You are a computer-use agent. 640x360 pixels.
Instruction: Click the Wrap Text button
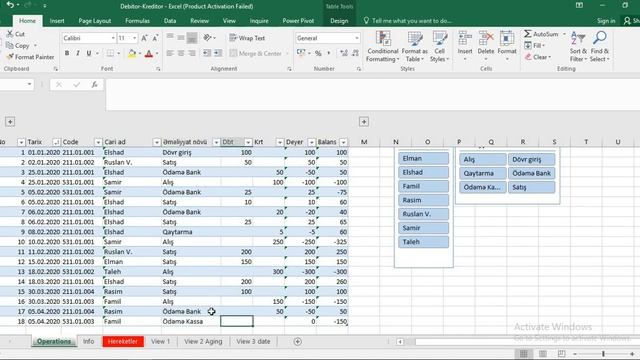247,38
